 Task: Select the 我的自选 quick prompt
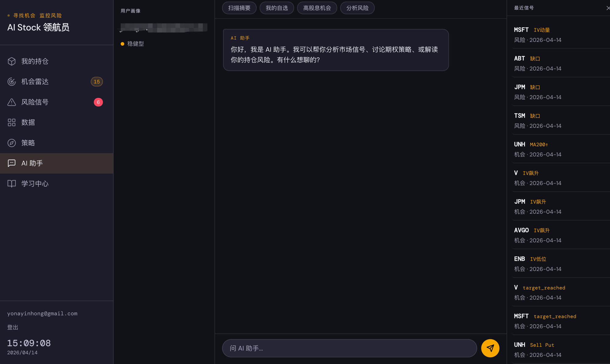277,8
